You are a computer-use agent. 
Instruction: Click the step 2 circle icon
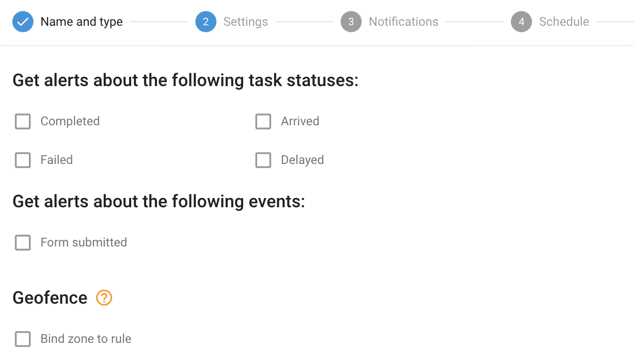pyautogui.click(x=205, y=22)
